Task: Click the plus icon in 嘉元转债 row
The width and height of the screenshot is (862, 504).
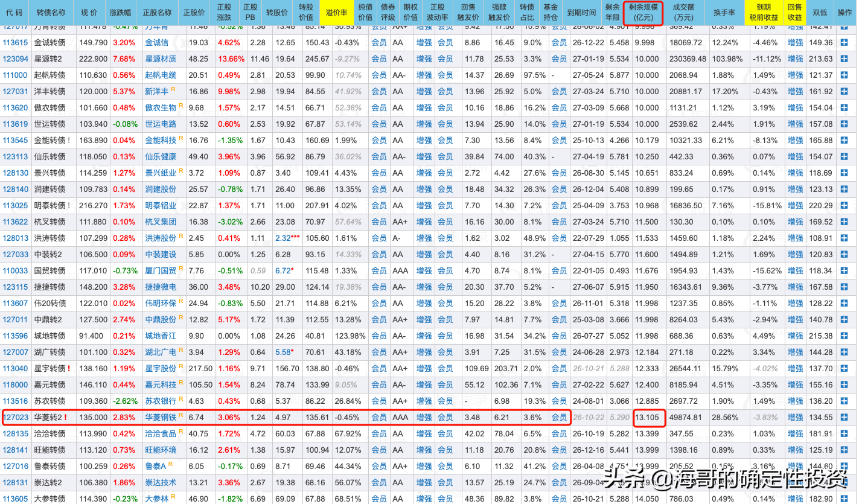Action: pos(844,384)
